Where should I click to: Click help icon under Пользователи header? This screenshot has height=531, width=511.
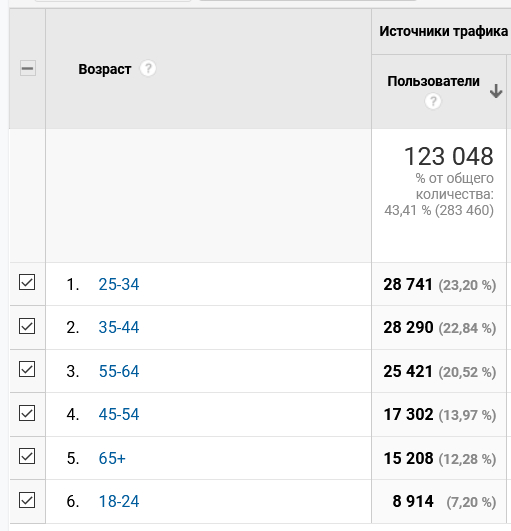point(433,101)
